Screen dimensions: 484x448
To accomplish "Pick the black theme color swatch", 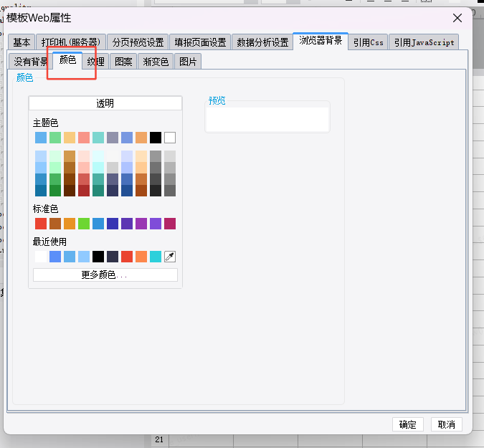I will coord(156,138).
